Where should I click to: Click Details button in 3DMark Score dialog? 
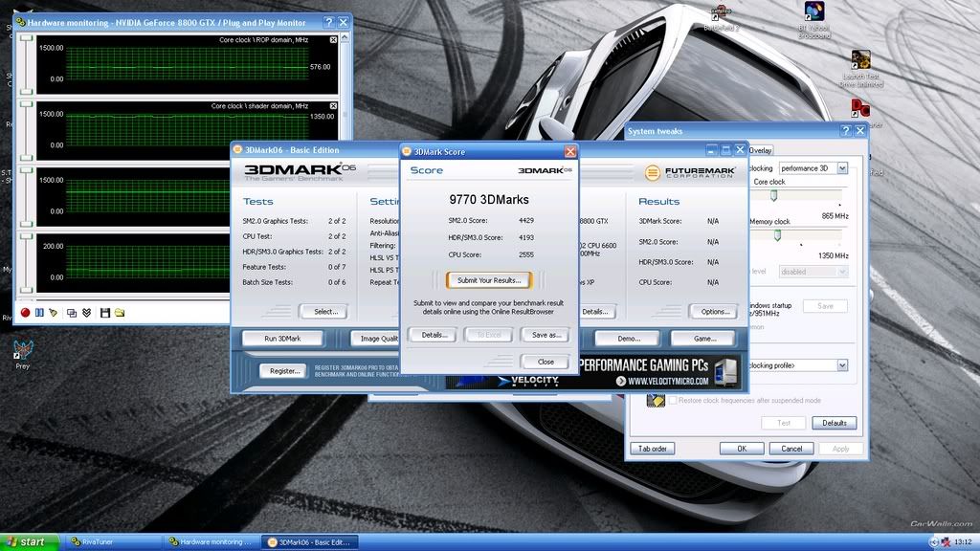pos(434,335)
